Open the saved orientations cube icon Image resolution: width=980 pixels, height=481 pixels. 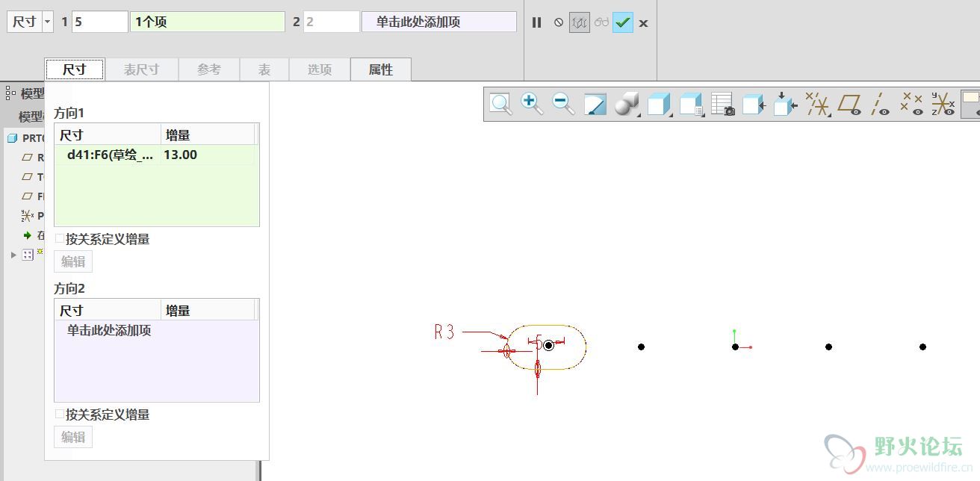[659, 104]
